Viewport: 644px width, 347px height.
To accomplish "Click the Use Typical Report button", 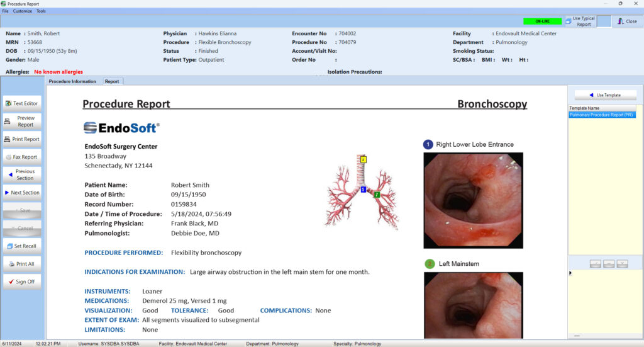I will 579,21.
